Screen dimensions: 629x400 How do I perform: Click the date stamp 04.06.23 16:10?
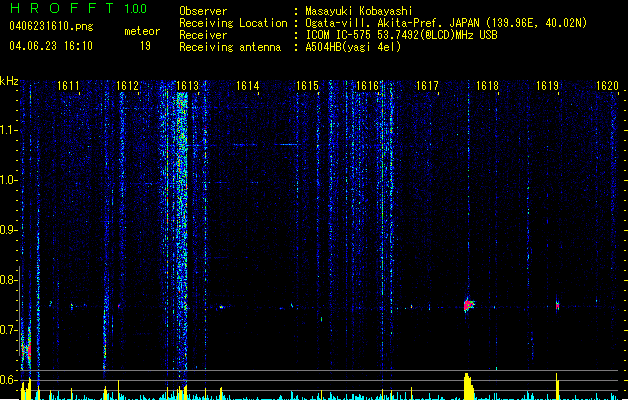(51, 46)
